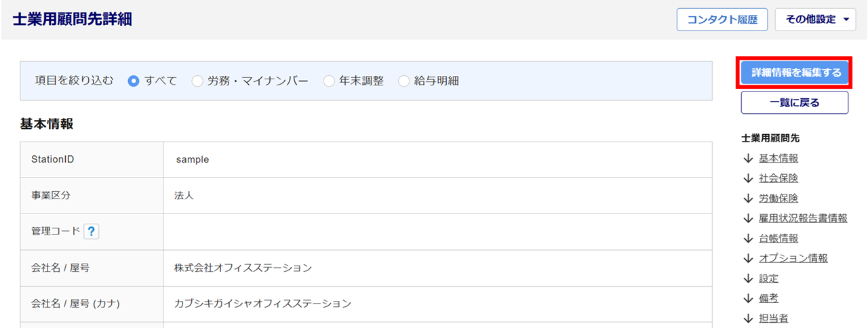The image size is (868, 328).
Task: Click the arrow icon next to 労働保険
Action: click(x=748, y=199)
